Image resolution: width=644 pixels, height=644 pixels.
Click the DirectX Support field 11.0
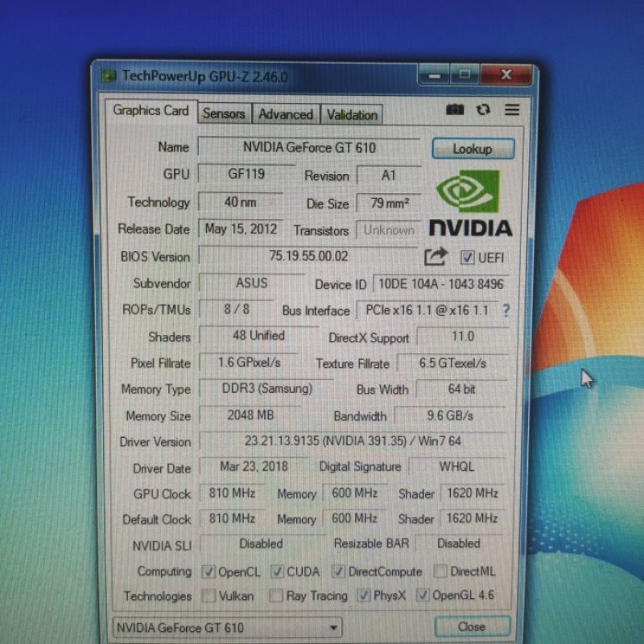point(463,336)
